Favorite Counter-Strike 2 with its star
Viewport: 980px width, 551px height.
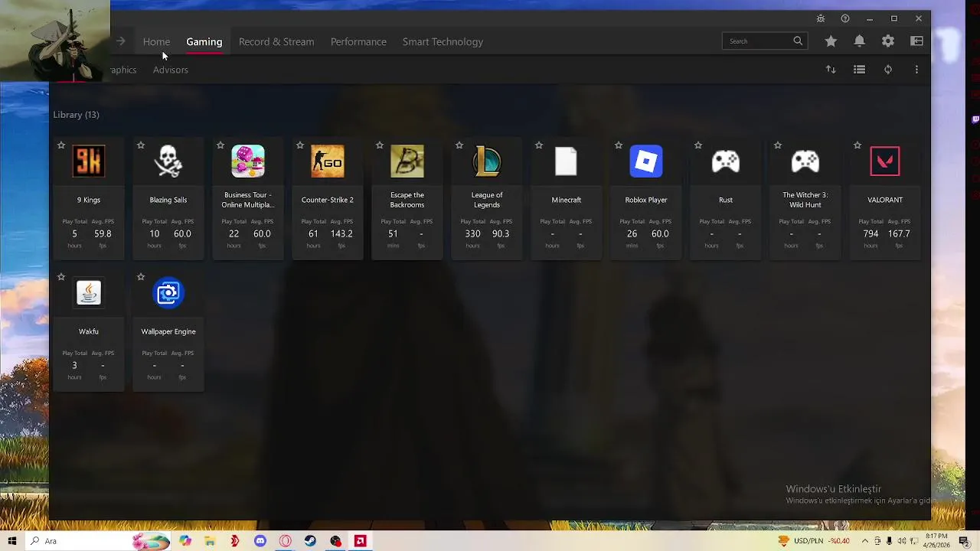pyautogui.click(x=300, y=145)
